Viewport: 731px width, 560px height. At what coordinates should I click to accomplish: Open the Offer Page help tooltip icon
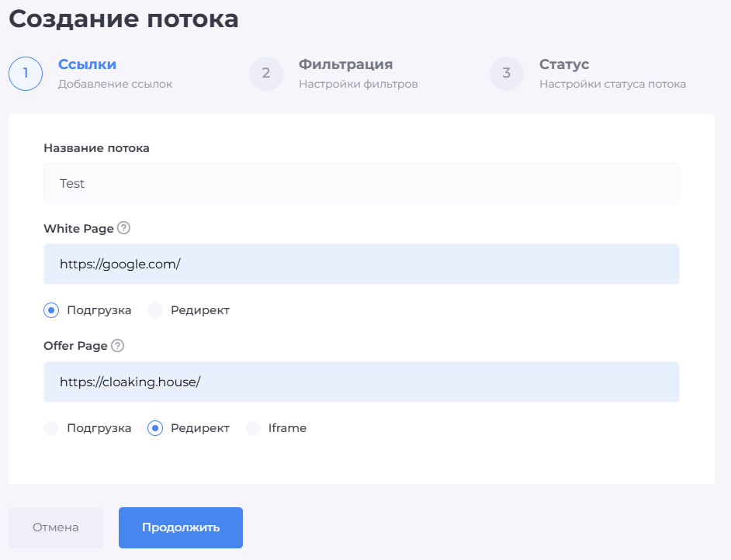pos(119,346)
